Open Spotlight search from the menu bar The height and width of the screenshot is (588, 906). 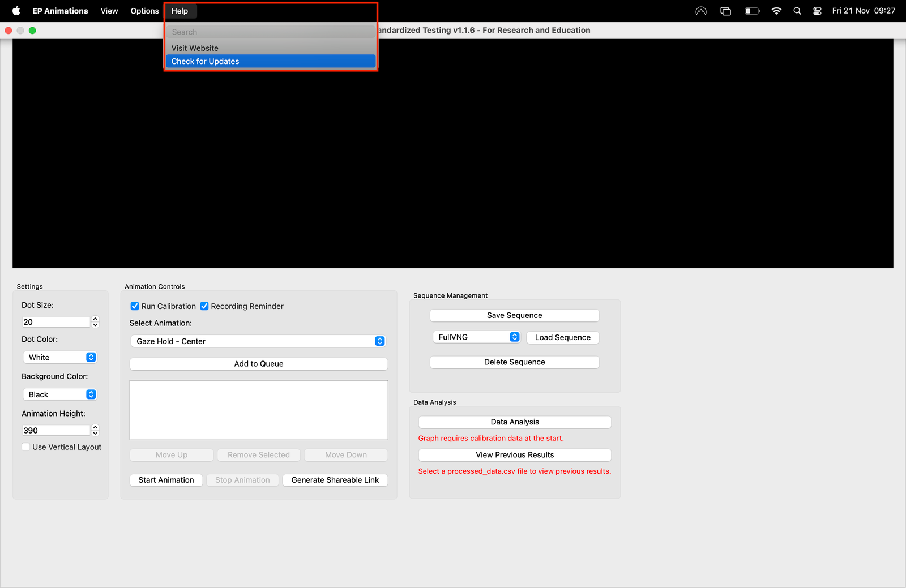coord(797,11)
